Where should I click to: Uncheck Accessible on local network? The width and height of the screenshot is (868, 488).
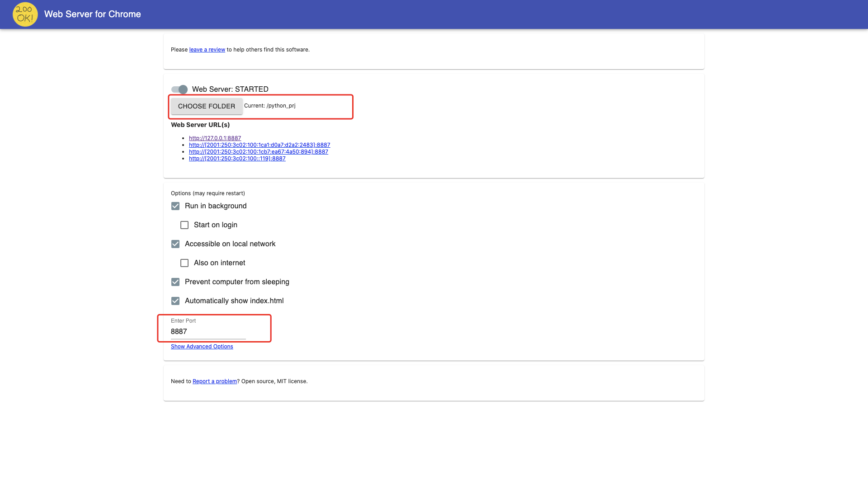tap(175, 244)
